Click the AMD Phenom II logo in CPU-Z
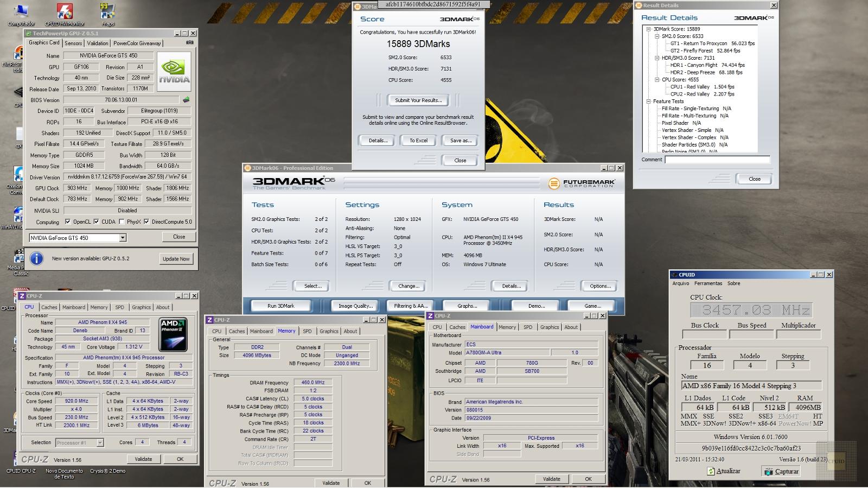The height and width of the screenshot is (488, 868). coord(173,334)
